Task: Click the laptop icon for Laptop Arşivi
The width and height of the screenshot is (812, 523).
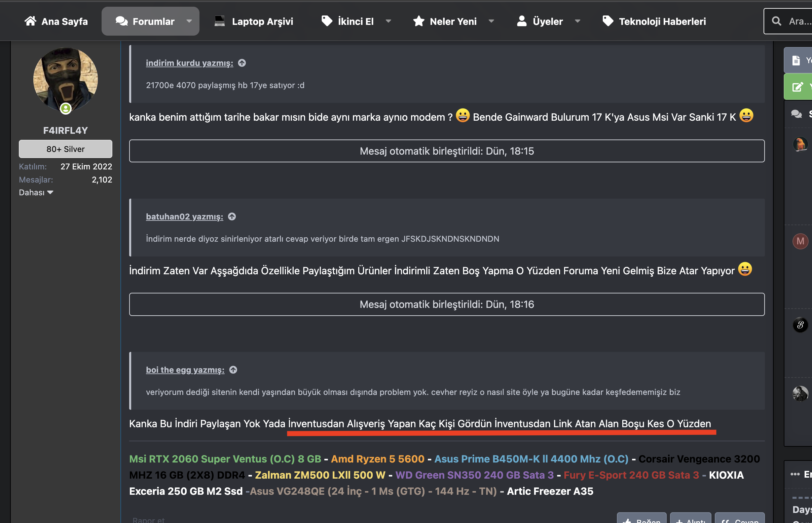Action: [x=220, y=21]
